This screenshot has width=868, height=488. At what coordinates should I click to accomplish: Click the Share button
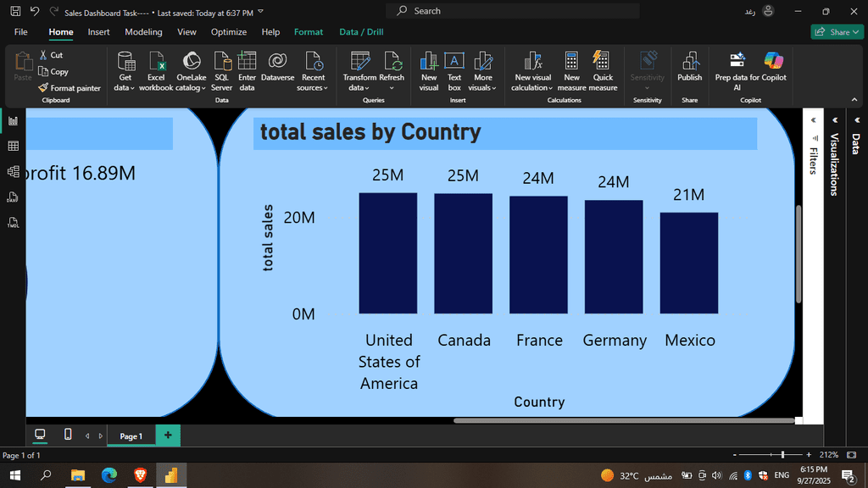836,32
